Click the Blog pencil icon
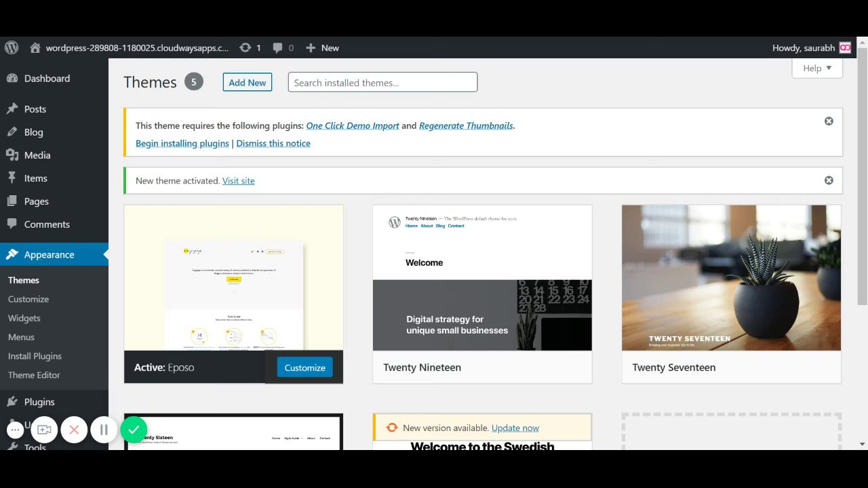This screenshot has height=488, width=868. [x=12, y=131]
